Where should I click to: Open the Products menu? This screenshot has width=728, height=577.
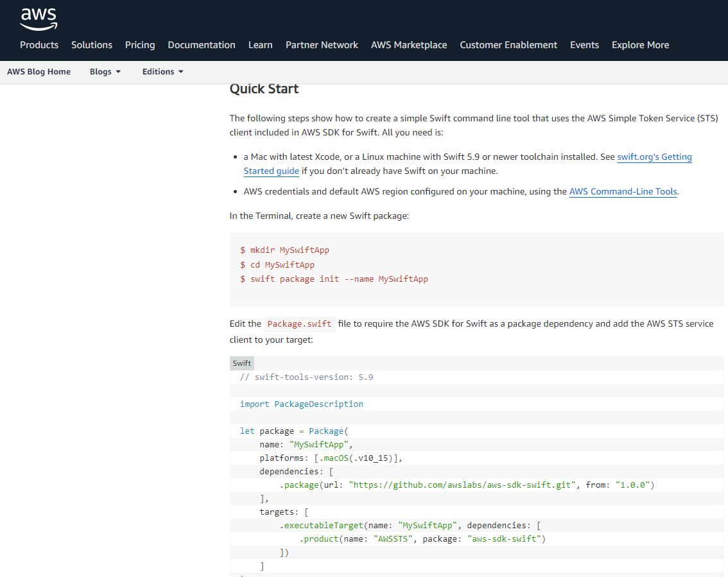[39, 45]
